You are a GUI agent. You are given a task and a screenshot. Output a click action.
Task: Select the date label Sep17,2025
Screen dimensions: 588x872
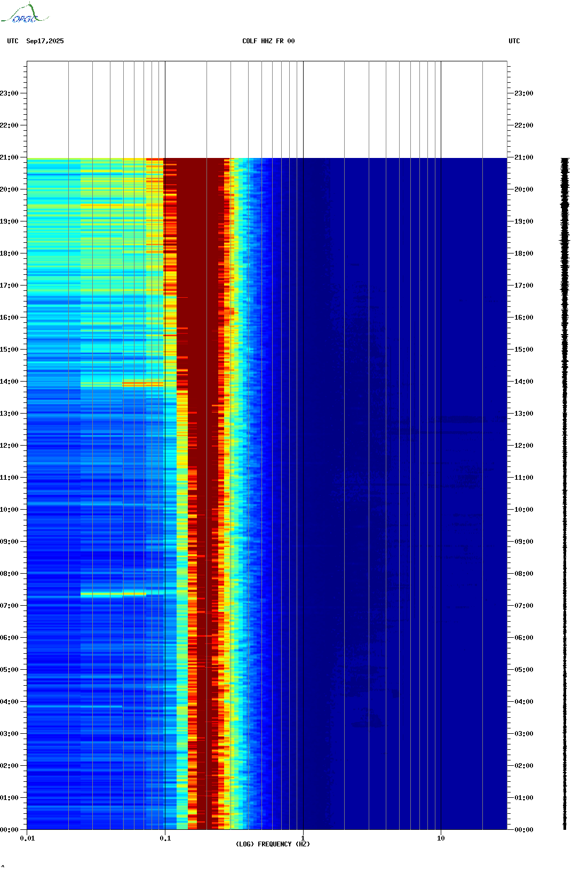(45, 41)
